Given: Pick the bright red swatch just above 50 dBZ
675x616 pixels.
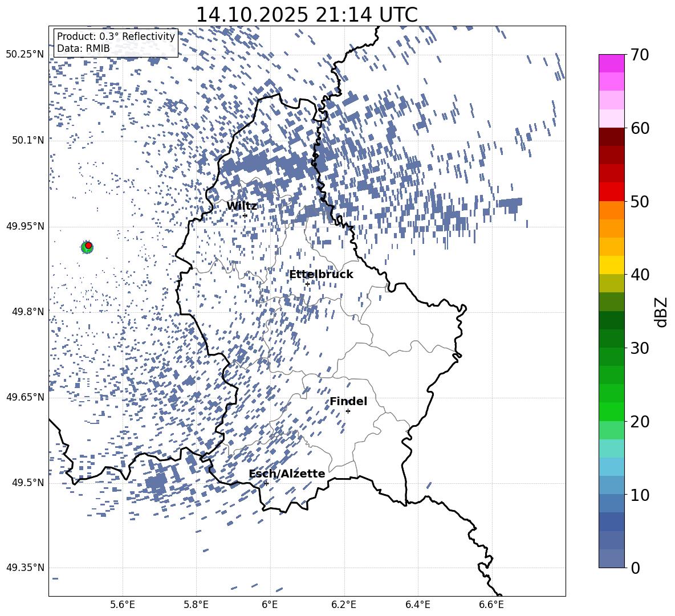Looking at the screenshot, I should click(611, 192).
